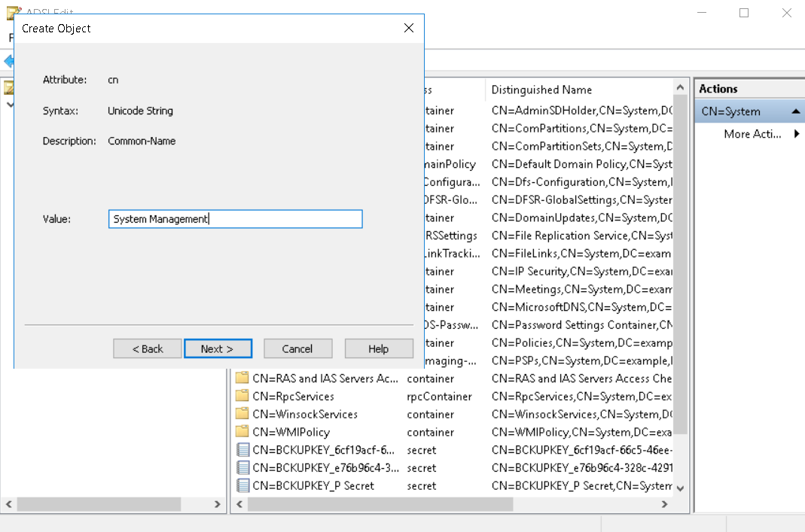This screenshot has height=532, width=805.
Task: Select the CN=RpcServices folder icon
Action: (x=242, y=397)
